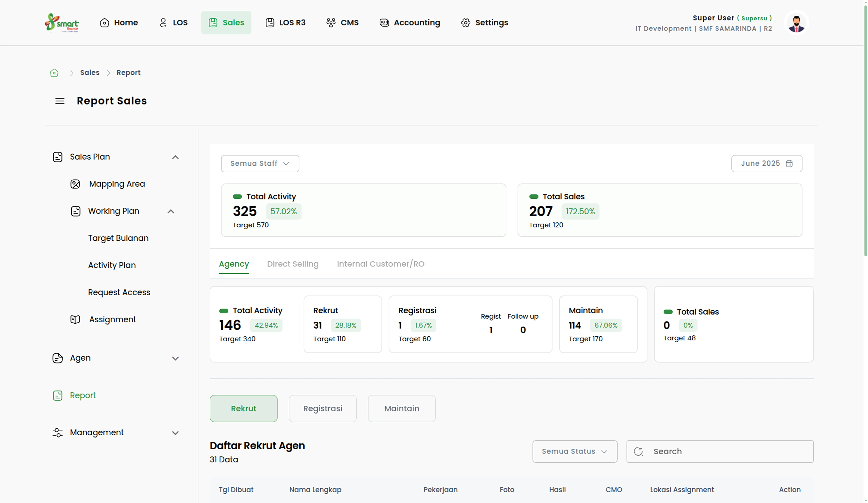Image resolution: width=868 pixels, height=503 pixels.
Task: Click the Rekrut summary card
Action: [x=343, y=324]
